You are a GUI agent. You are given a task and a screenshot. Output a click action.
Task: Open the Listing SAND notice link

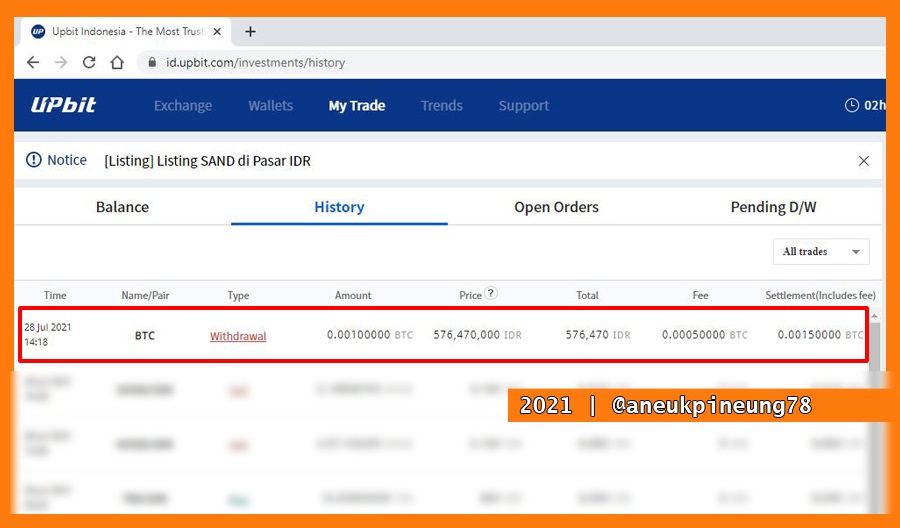[207, 161]
